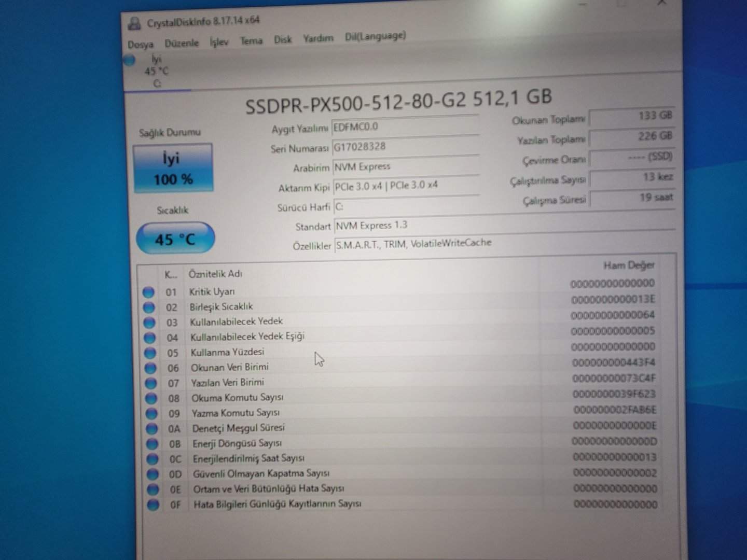Click status circle beside Enerji Döngüsü Sayısı
The width and height of the screenshot is (747, 560).
tap(152, 444)
